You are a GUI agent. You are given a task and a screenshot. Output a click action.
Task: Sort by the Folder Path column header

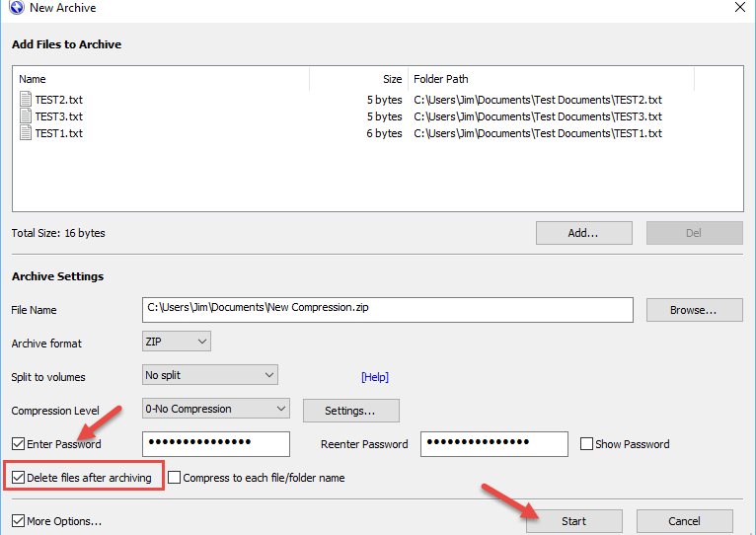click(551, 79)
